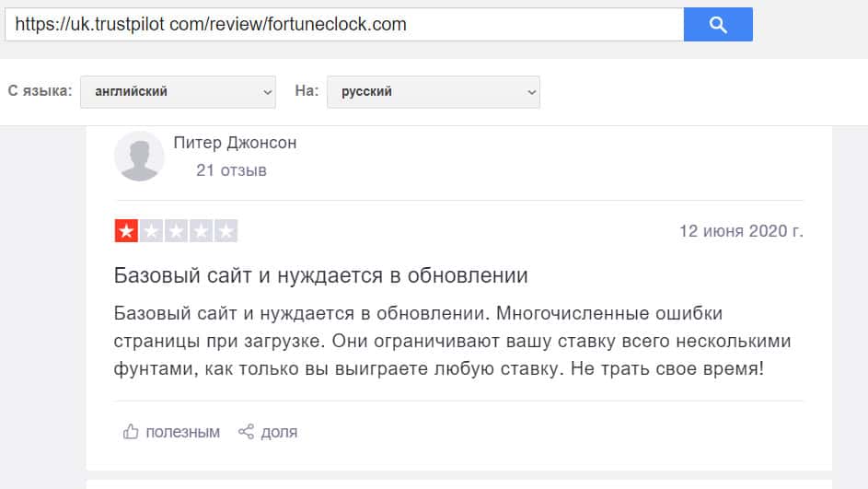Select the fifth gray rating star

(226, 231)
